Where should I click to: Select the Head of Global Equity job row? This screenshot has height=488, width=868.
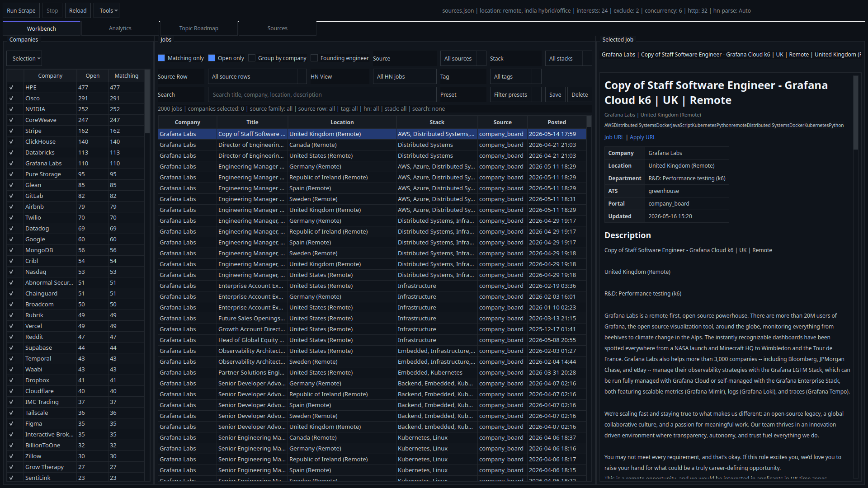pyautogui.click(x=372, y=340)
